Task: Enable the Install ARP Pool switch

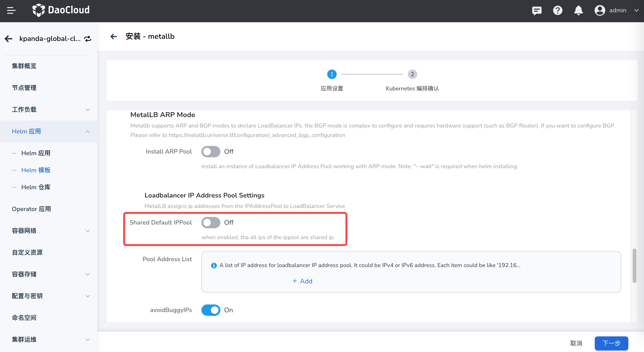Action: coord(210,152)
